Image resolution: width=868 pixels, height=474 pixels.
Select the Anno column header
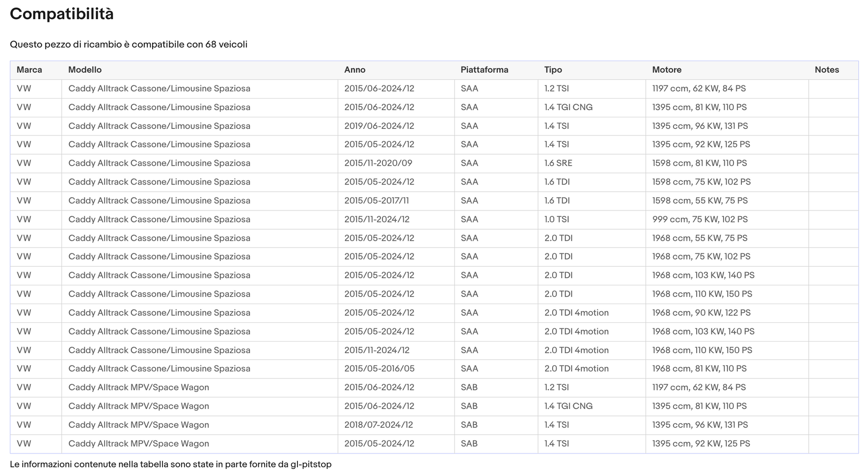(355, 70)
